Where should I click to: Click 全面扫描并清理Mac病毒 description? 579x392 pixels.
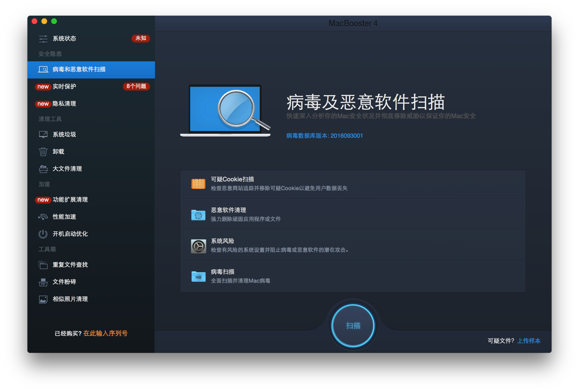(x=240, y=281)
